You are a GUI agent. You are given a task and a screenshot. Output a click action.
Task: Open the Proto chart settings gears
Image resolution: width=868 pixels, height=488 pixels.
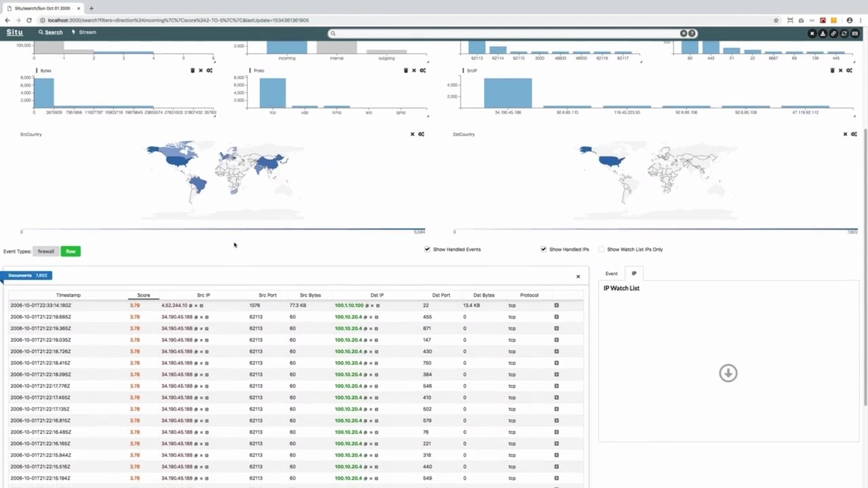(422, 70)
